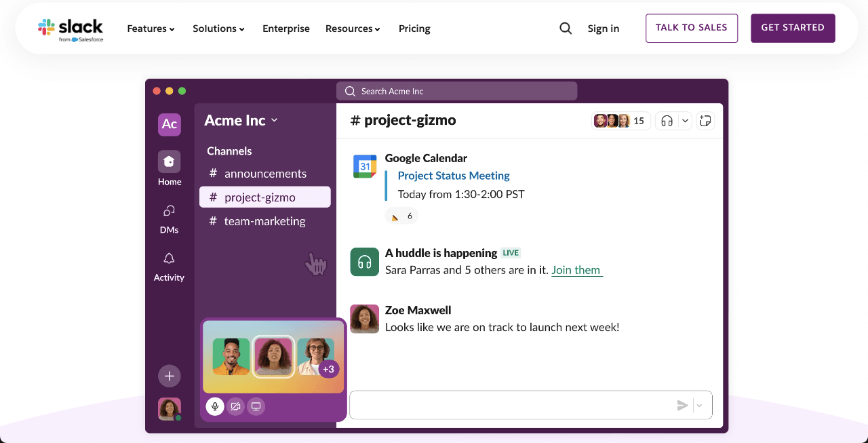868x443 pixels.
Task: Click the search icon in the Search Acme Inc bar
Action: click(350, 91)
